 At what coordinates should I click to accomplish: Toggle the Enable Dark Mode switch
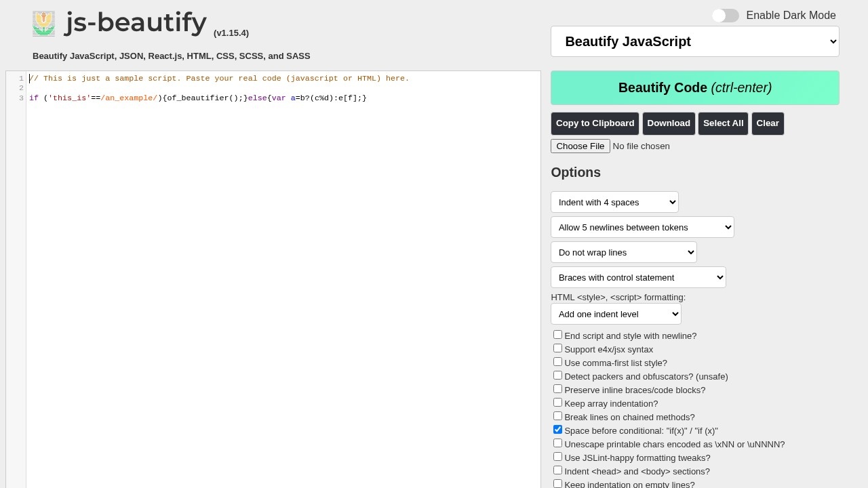tap(725, 16)
